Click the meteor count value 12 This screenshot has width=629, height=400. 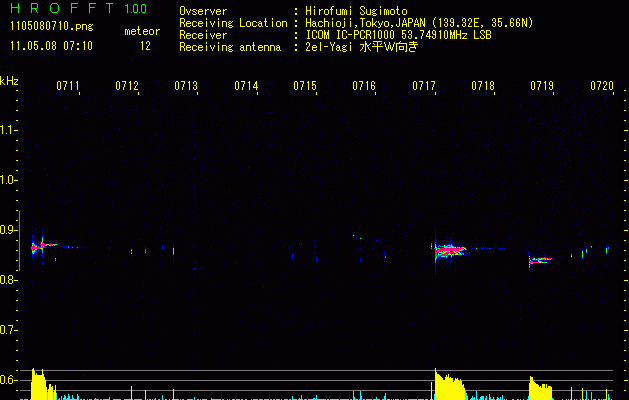click(145, 46)
